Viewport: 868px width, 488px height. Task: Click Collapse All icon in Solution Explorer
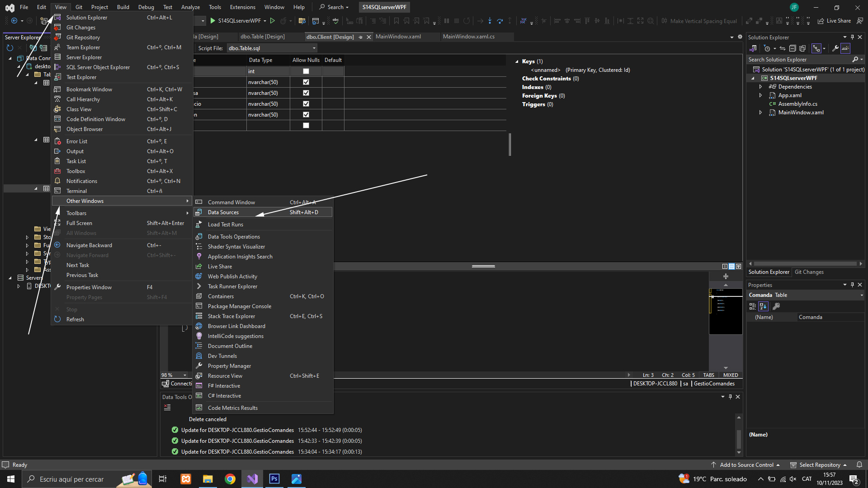793,48
